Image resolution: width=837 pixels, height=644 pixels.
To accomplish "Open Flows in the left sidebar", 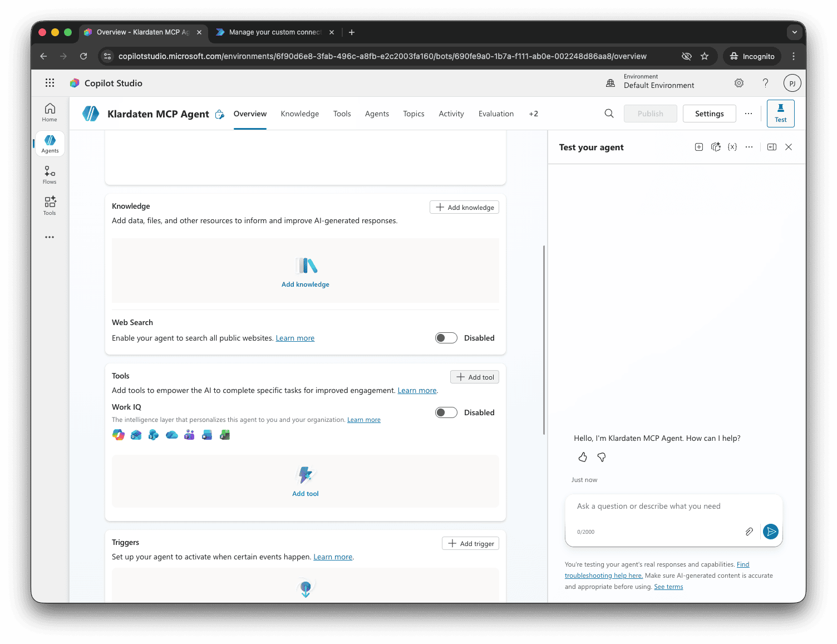I will coord(50,175).
